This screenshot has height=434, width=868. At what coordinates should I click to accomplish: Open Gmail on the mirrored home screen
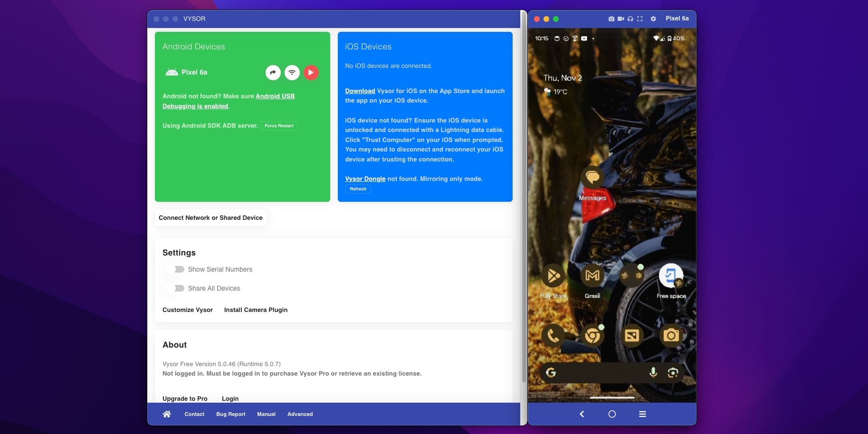[592, 275]
